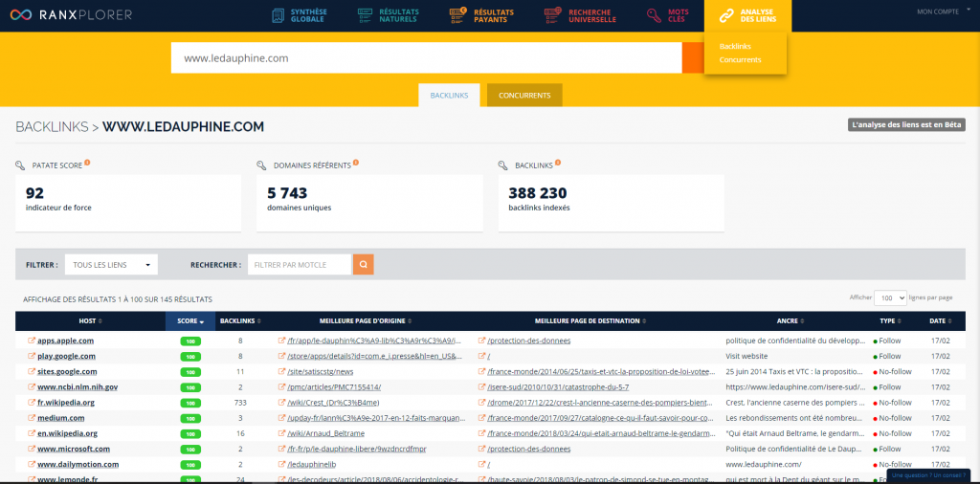This screenshot has height=484, width=980.
Task: Open external link icon for www.ncbi.nlm.nih.gov
Action: pyautogui.click(x=32, y=387)
